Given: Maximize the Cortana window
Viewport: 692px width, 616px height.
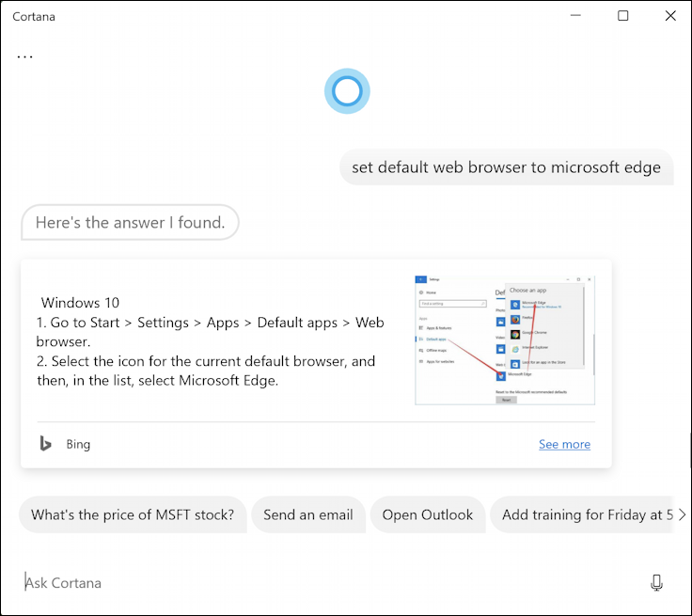Looking at the screenshot, I should (x=622, y=16).
